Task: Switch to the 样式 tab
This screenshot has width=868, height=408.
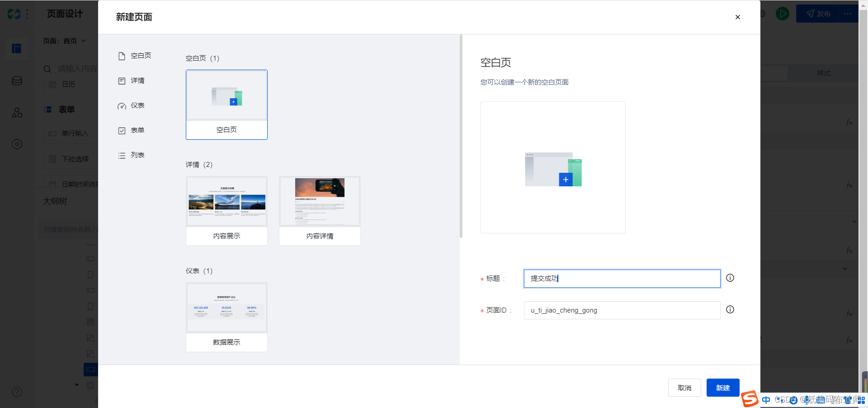Action: (823, 73)
